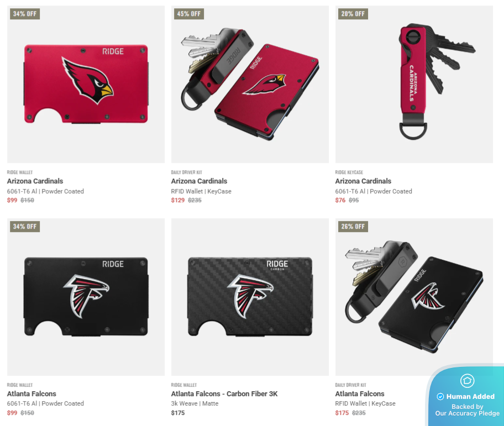The image size is (504, 426).
Task: Open Arizona Cardinals title under Ridge Wallet
Action: click(x=35, y=181)
